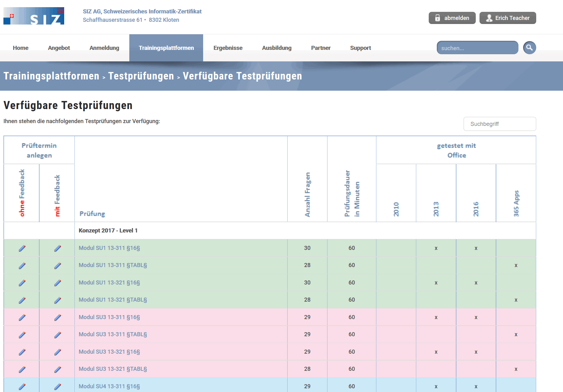
Task: Open link Modul SU1 13-311 §16§
Action: pyautogui.click(x=109, y=248)
